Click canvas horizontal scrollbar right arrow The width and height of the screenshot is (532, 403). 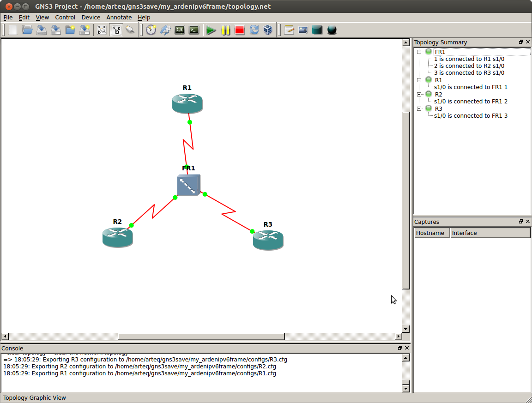399,336
